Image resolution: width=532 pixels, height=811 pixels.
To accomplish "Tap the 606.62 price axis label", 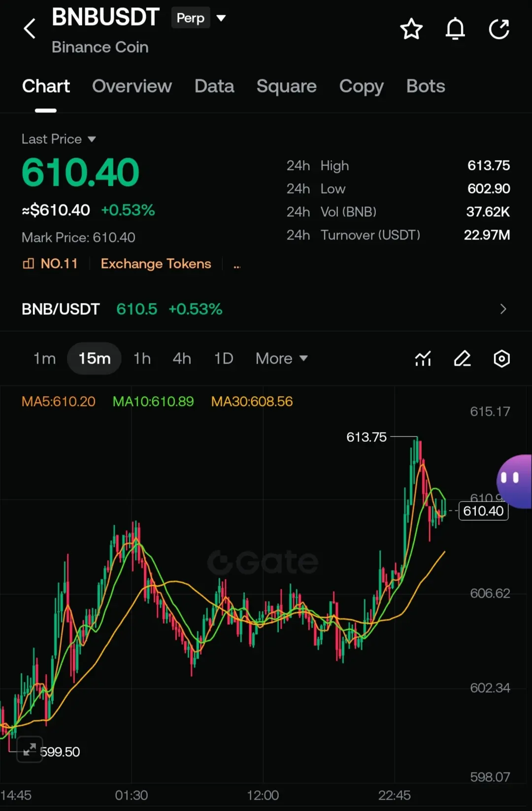I will pos(490,593).
